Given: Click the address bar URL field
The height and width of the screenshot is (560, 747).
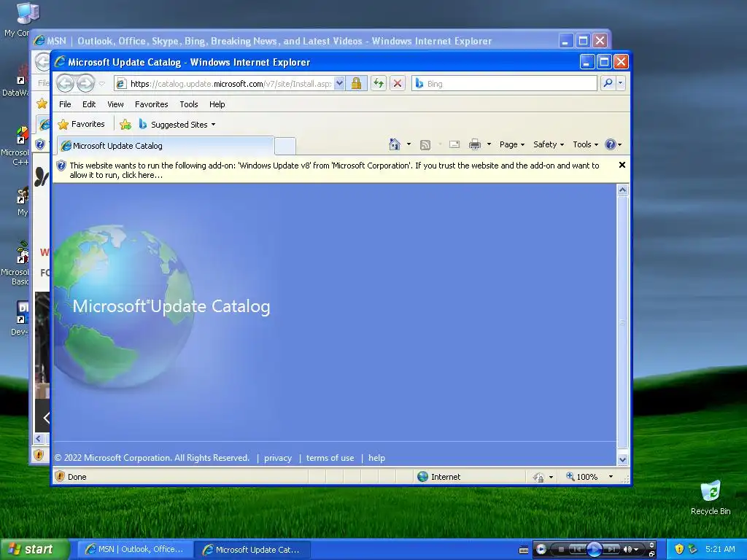Looking at the screenshot, I should pos(231,84).
